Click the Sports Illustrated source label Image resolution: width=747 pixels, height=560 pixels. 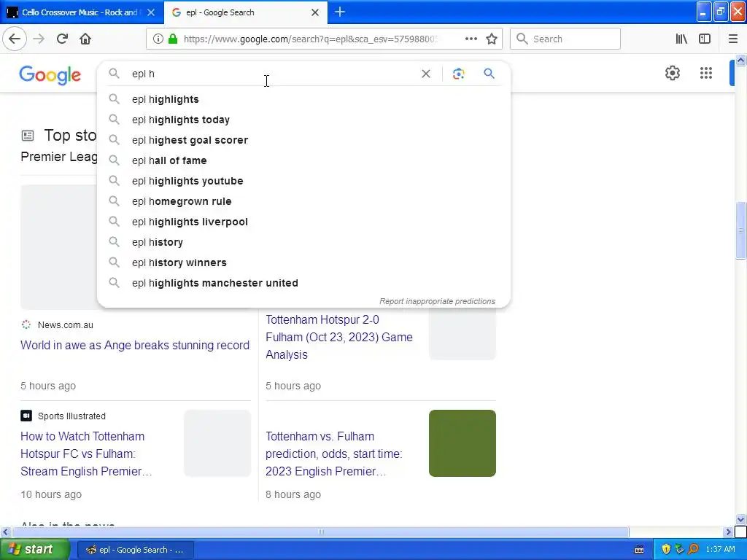pyautogui.click(x=71, y=416)
